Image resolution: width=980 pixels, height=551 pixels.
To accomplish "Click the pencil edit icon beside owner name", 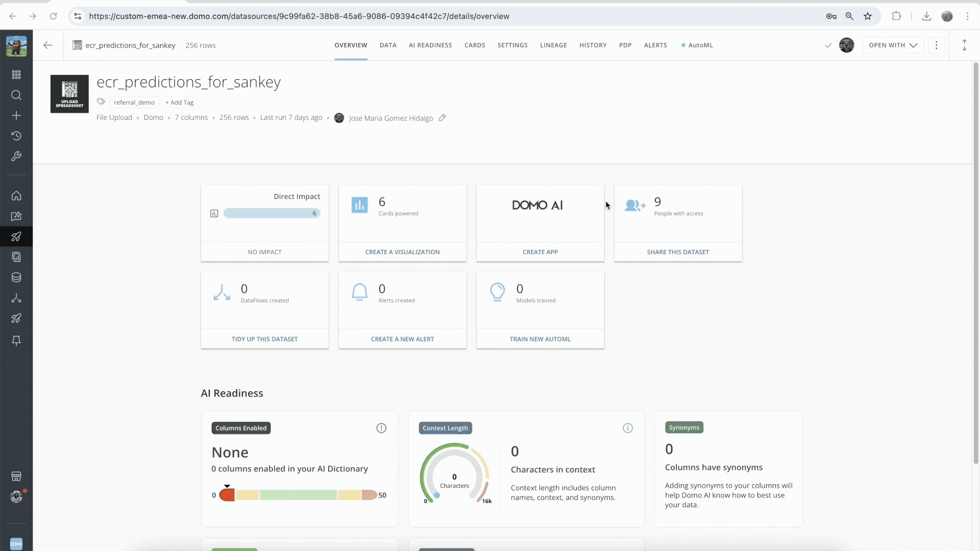I will pyautogui.click(x=443, y=118).
